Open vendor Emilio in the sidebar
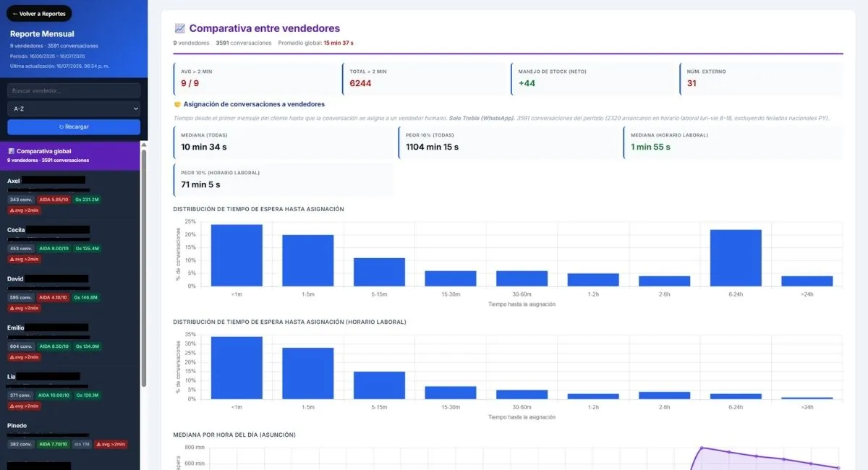The image size is (868, 470). [x=70, y=342]
